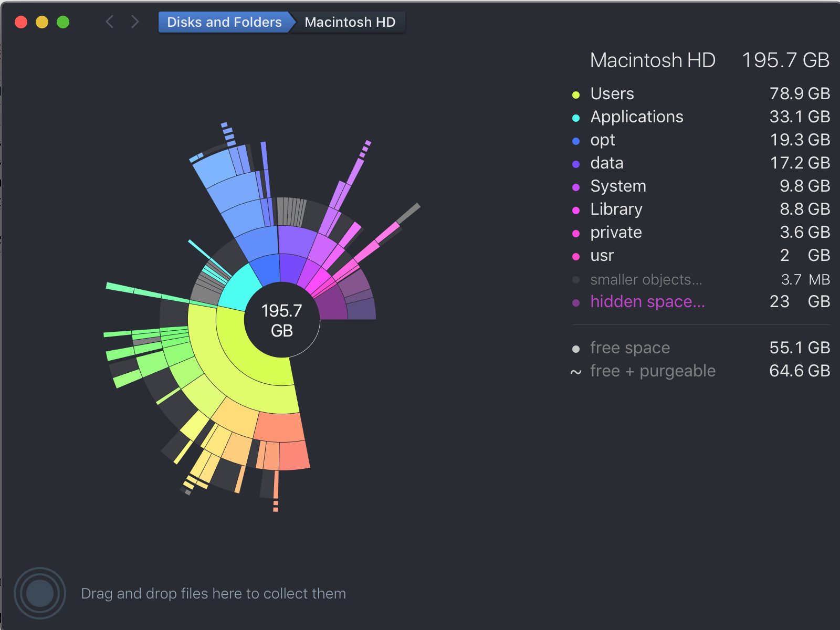The image size is (840, 630).
Task: Open the System folder entry
Action: 701,186
